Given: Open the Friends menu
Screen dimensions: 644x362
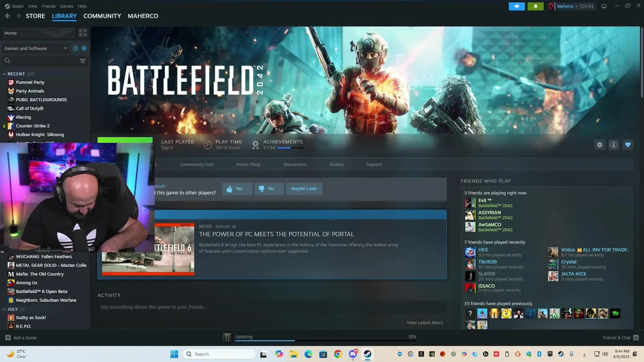Looking at the screenshot, I should (x=49, y=6).
